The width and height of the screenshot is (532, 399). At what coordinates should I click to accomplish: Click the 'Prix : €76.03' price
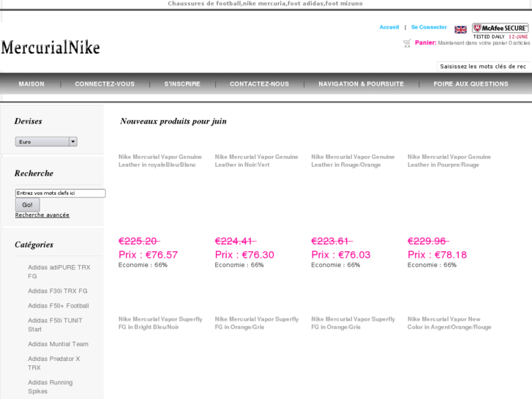tap(341, 255)
